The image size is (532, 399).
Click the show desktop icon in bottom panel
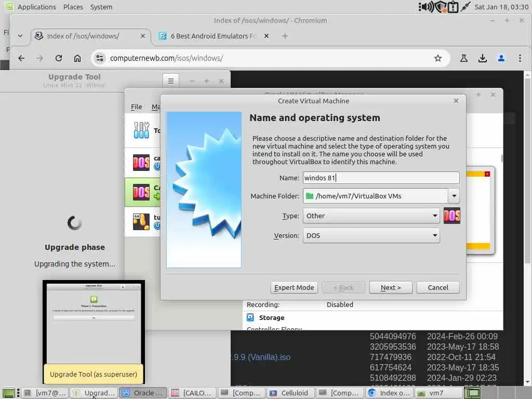tap(9, 393)
